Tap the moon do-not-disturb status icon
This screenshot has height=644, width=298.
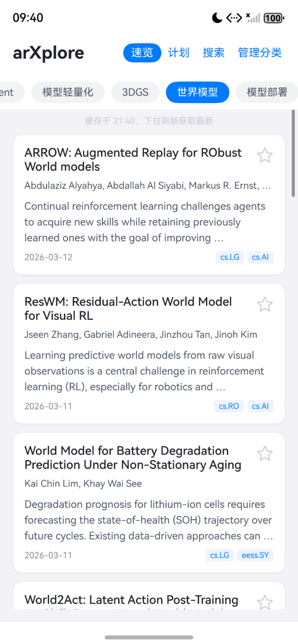[217, 18]
